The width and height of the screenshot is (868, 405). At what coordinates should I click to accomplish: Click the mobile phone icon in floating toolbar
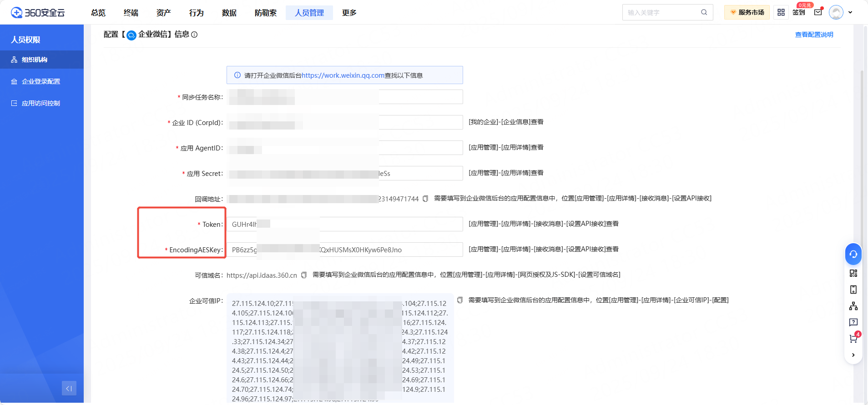coord(853,290)
